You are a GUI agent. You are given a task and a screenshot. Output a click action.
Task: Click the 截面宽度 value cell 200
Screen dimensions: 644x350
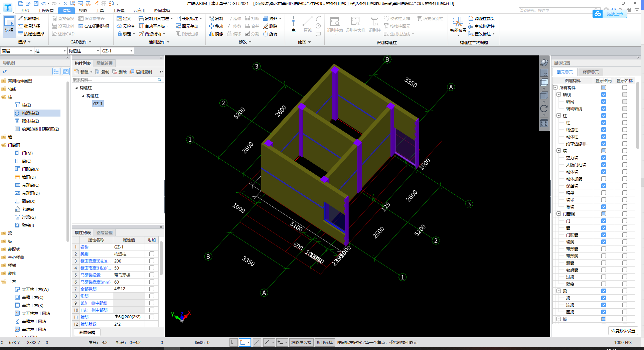tap(129, 261)
